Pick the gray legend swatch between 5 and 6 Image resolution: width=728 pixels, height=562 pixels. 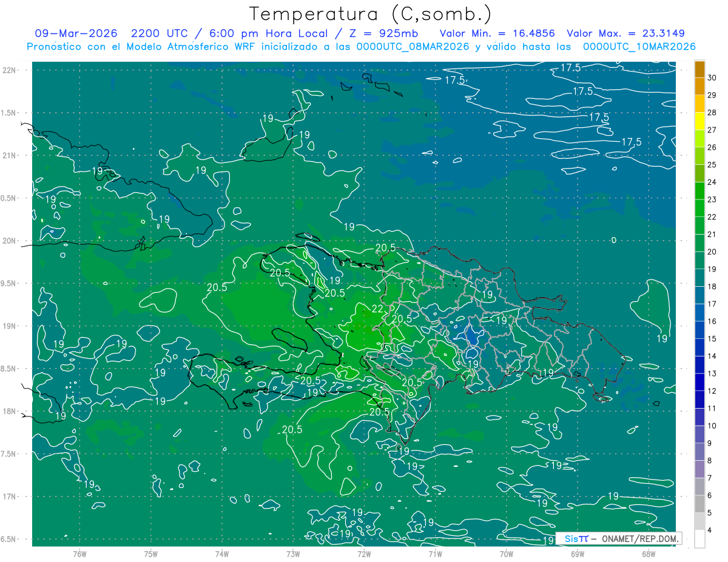(x=699, y=504)
